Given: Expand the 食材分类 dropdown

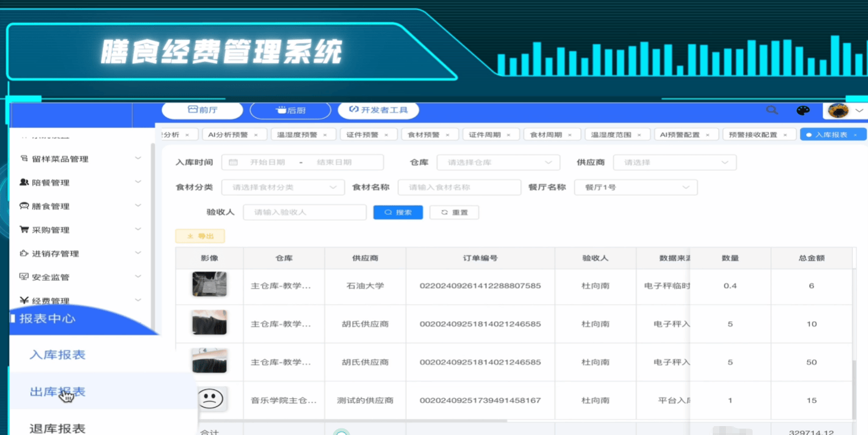Looking at the screenshot, I should pyautogui.click(x=283, y=187).
